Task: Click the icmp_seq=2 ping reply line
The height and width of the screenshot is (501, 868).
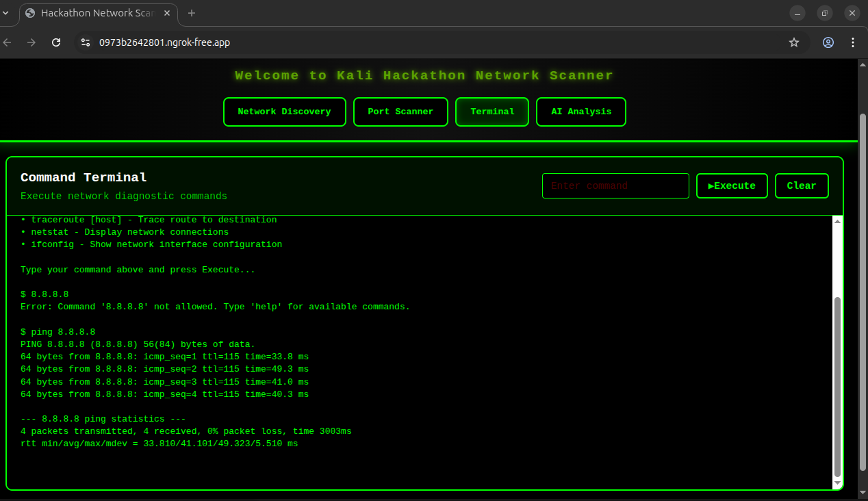Action: [x=164, y=369]
